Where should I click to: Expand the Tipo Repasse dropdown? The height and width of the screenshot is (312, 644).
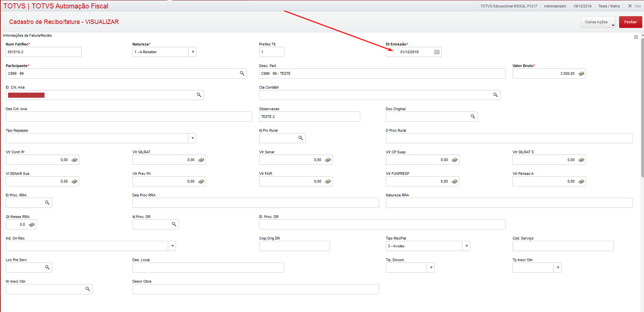pos(192,138)
